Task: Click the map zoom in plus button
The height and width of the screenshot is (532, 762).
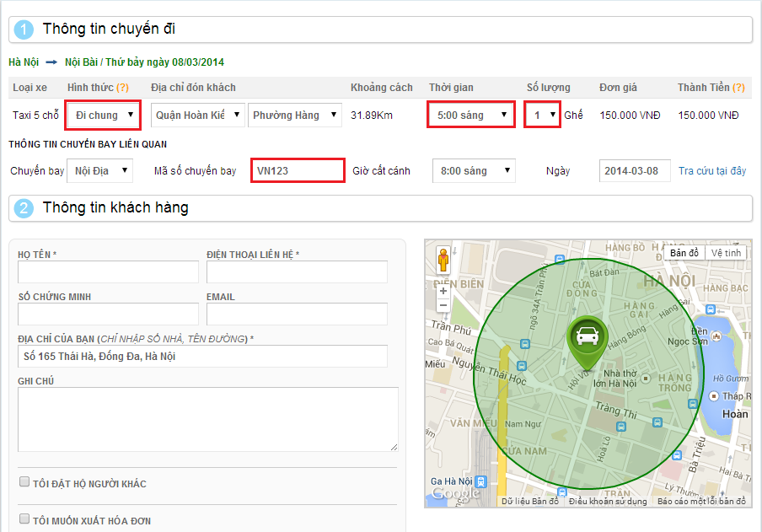Action: (443, 291)
